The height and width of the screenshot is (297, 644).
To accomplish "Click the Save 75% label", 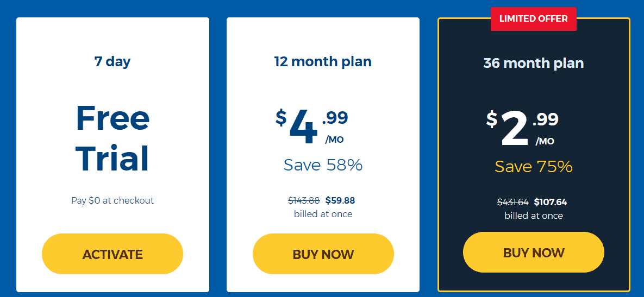I will pyautogui.click(x=534, y=167).
